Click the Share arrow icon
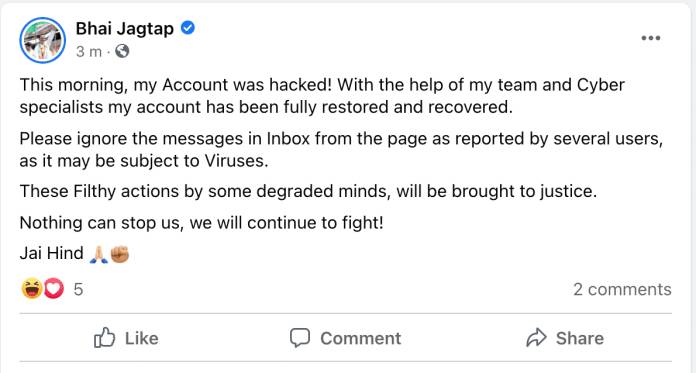The image size is (696, 373). [536, 338]
